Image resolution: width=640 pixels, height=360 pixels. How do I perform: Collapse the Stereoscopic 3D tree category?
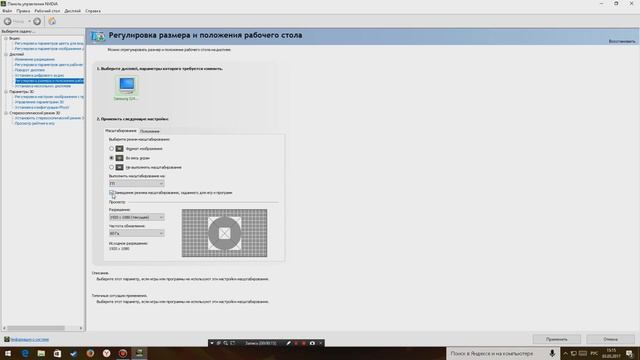6,113
